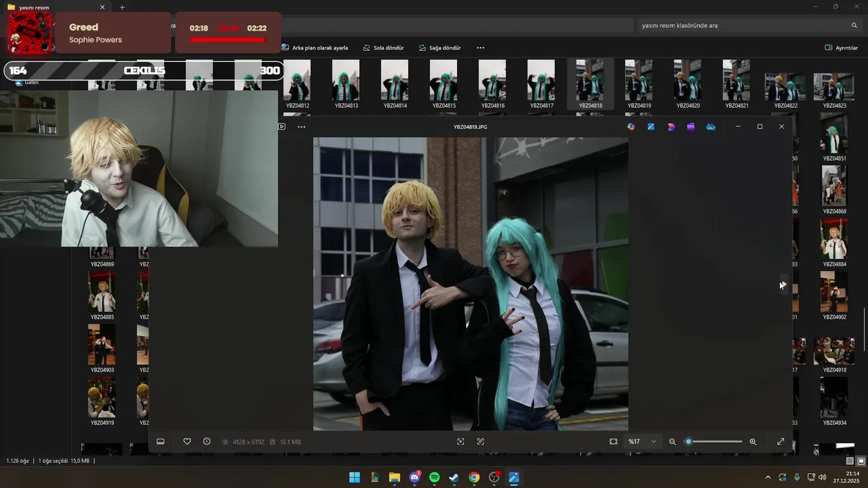Select thumbnail YBZ04919
The image size is (868, 488).
[x=102, y=401]
